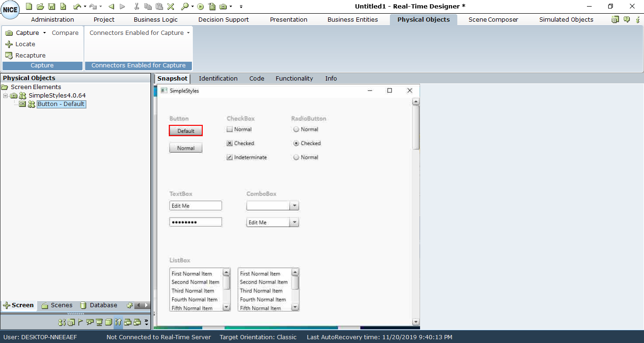Cut selection using the scissors icon

(x=137, y=6)
